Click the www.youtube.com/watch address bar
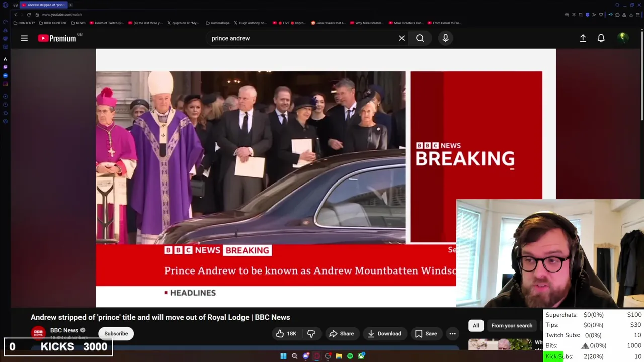The width and height of the screenshot is (644, 362). 61,15
